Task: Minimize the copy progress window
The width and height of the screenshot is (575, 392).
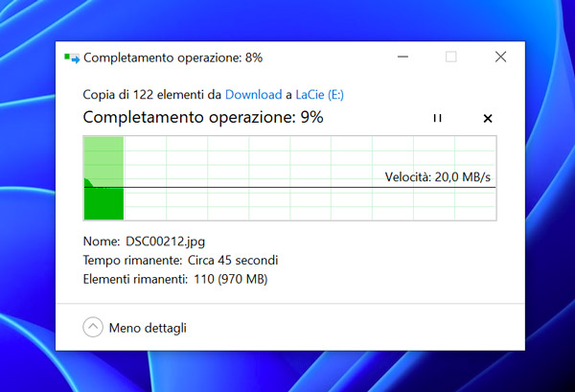Action: [x=403, y=57]
